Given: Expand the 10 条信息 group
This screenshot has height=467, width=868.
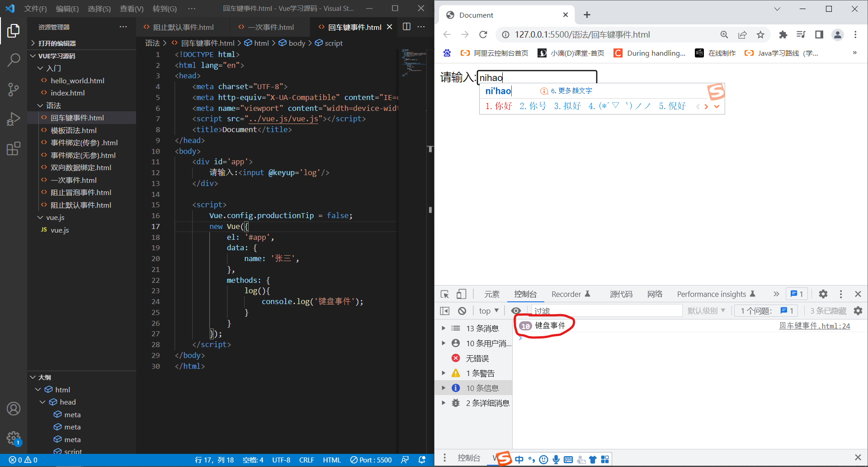Looking at the screenshot, I should (x=443, y=388).
